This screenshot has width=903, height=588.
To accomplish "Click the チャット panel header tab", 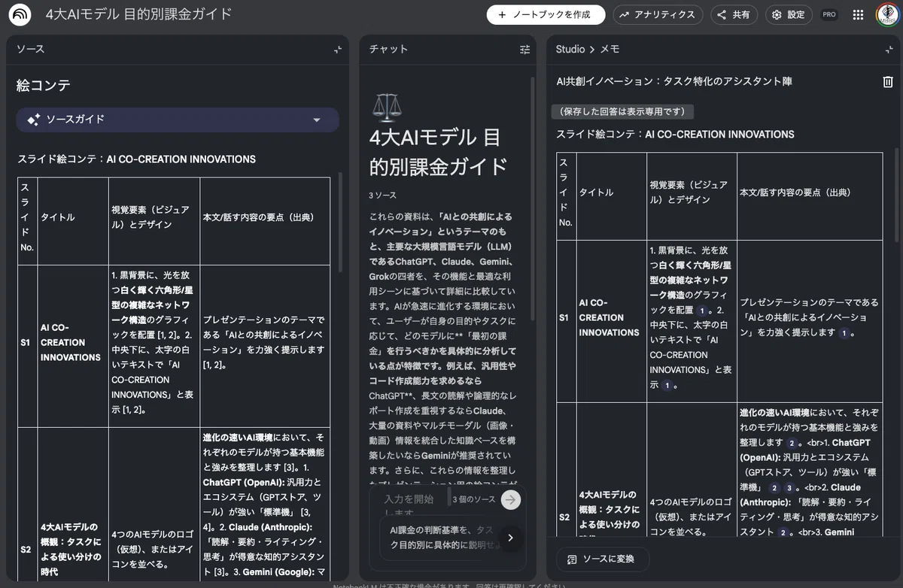I will (388, 49).
